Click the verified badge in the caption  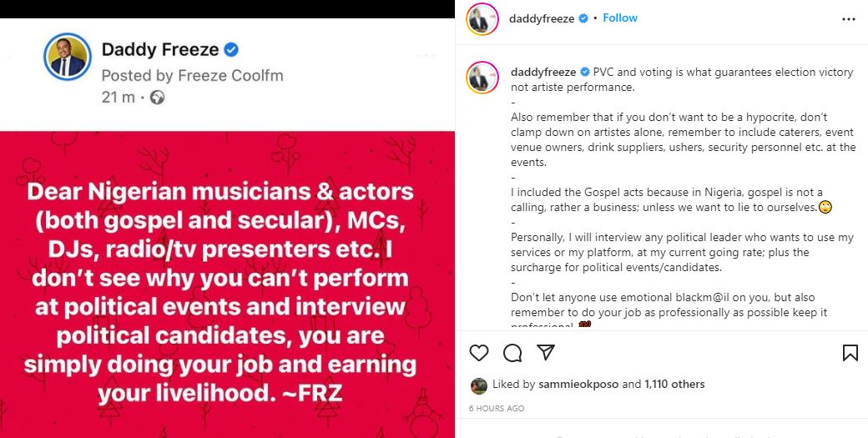[x=585, y=73]
